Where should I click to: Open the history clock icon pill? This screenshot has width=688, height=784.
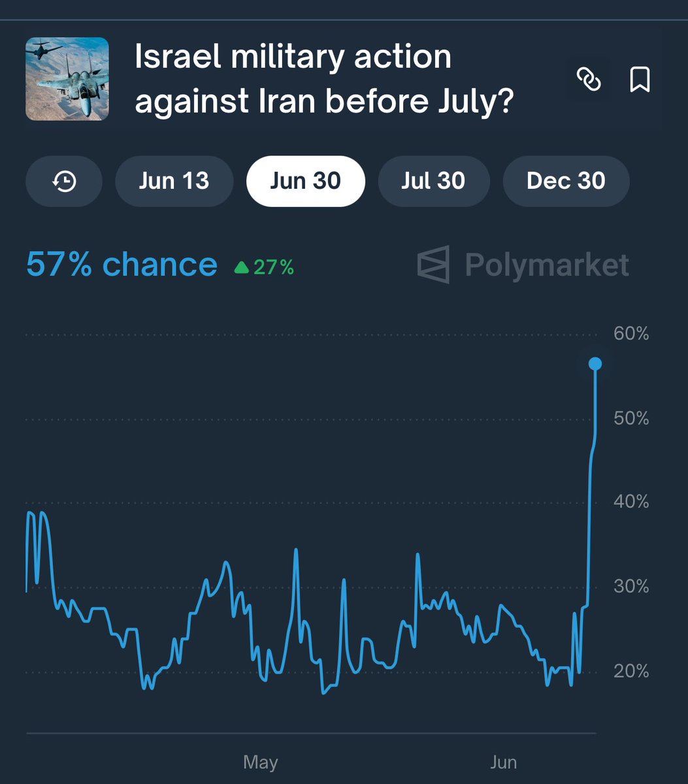pos(64,181)
